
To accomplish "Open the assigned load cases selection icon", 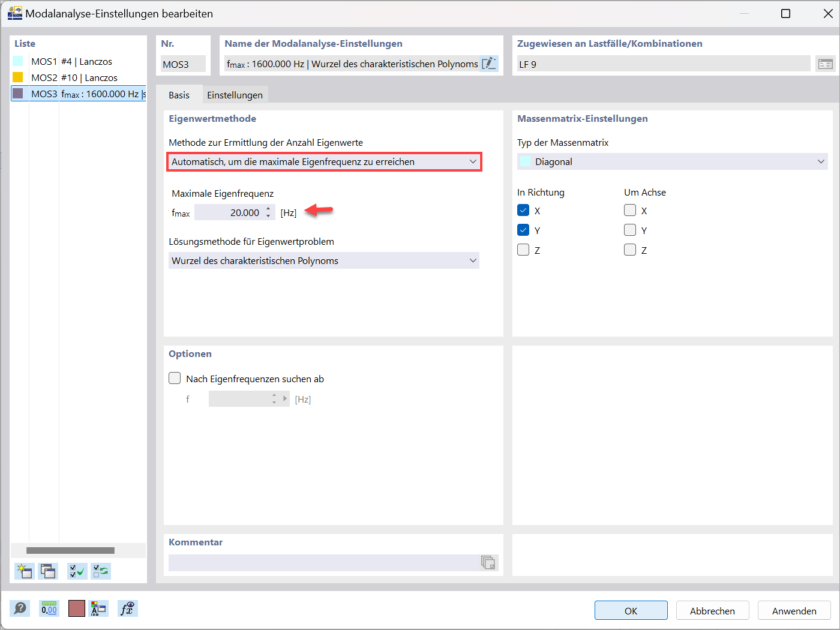I will point(826,64).
